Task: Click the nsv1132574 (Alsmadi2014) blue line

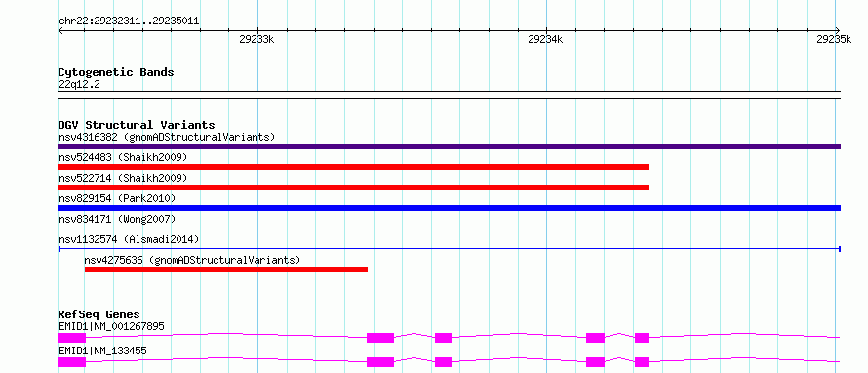Action: pos(449,249)
